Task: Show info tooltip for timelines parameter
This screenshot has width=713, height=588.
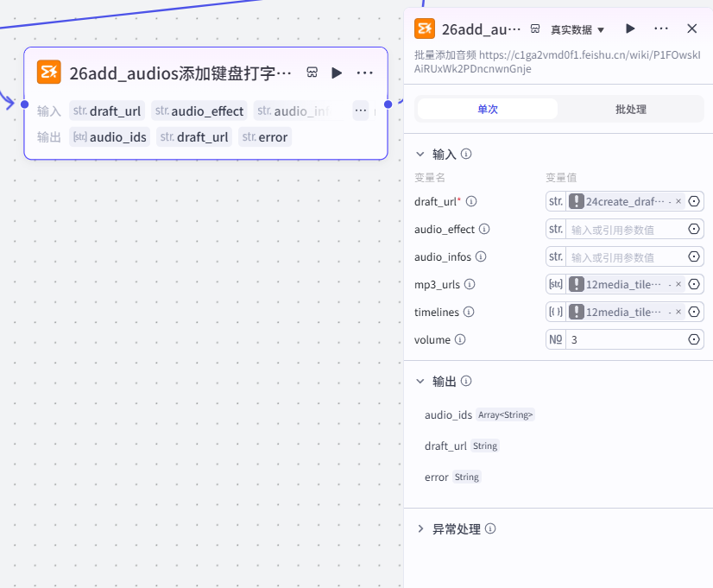Action: coord(469,312)
